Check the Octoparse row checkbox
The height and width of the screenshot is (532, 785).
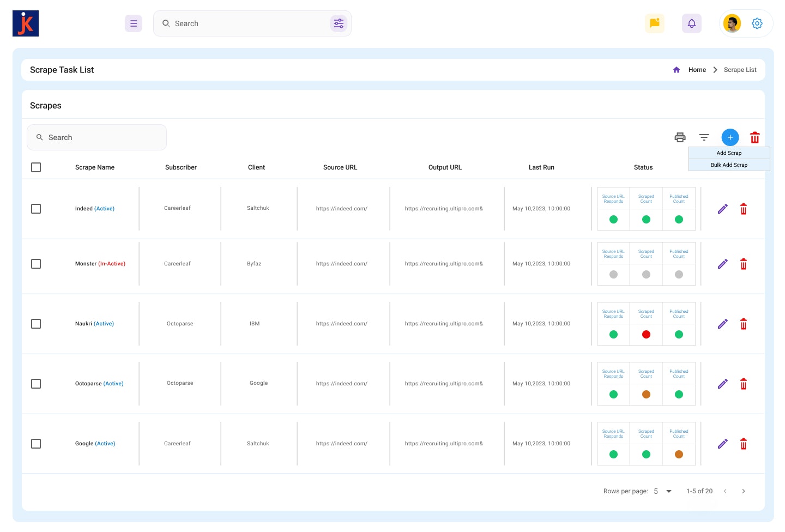coord(36,384)
